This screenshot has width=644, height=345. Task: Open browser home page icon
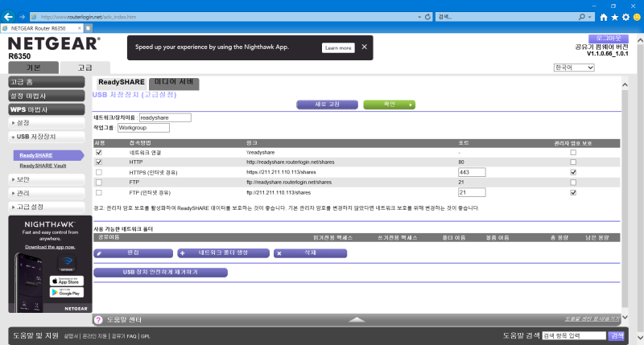603,17
